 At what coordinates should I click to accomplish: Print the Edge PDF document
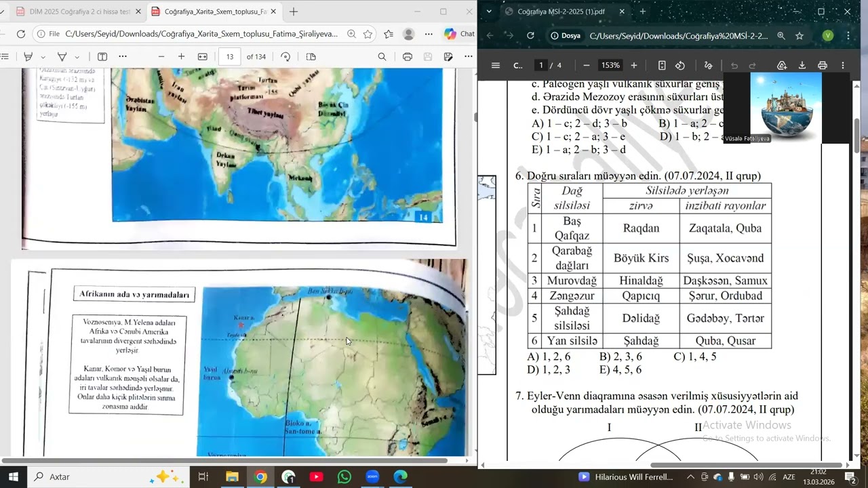click(408, 57)
